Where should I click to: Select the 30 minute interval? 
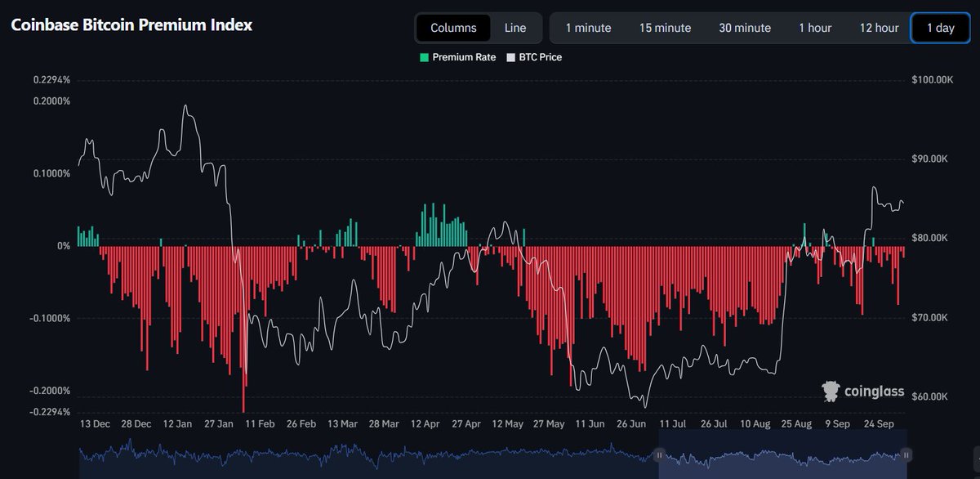click(745, 28)
